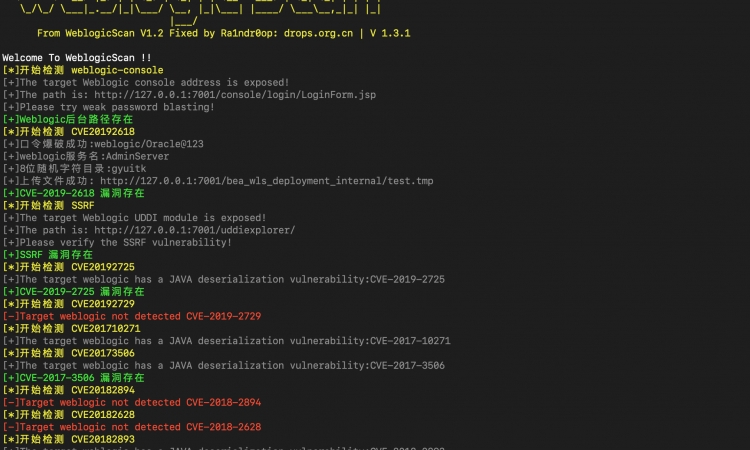Click the red CVE-2018-2894 not detected line
This screenshot has height=450, width=750.
(132, 402)
